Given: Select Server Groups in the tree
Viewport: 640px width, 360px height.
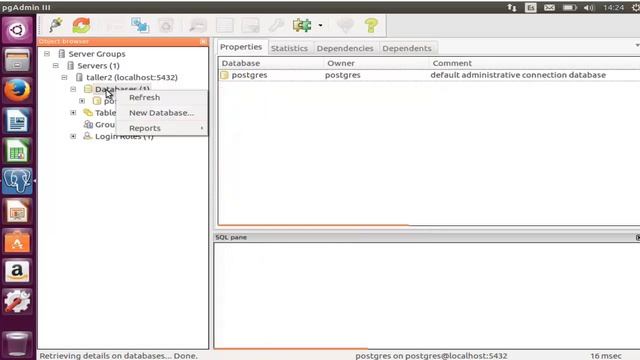Looking at the screenshot, I should (x=97, y=54).
